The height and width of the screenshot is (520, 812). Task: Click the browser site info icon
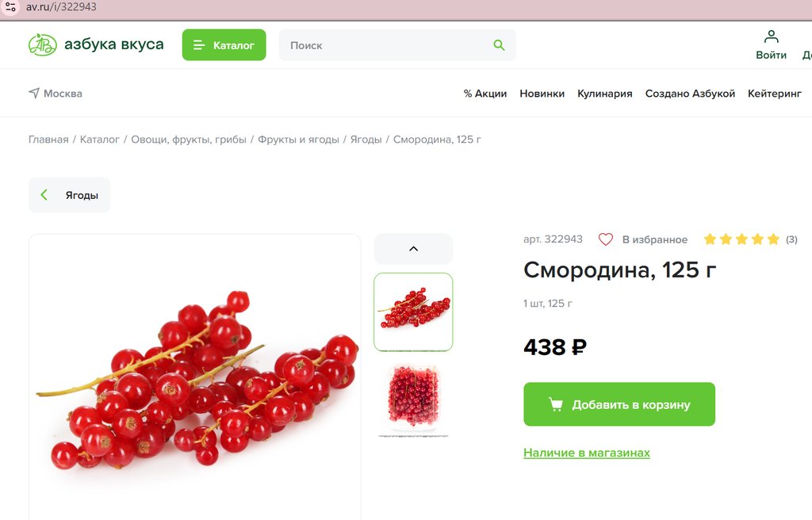point(10,6)
